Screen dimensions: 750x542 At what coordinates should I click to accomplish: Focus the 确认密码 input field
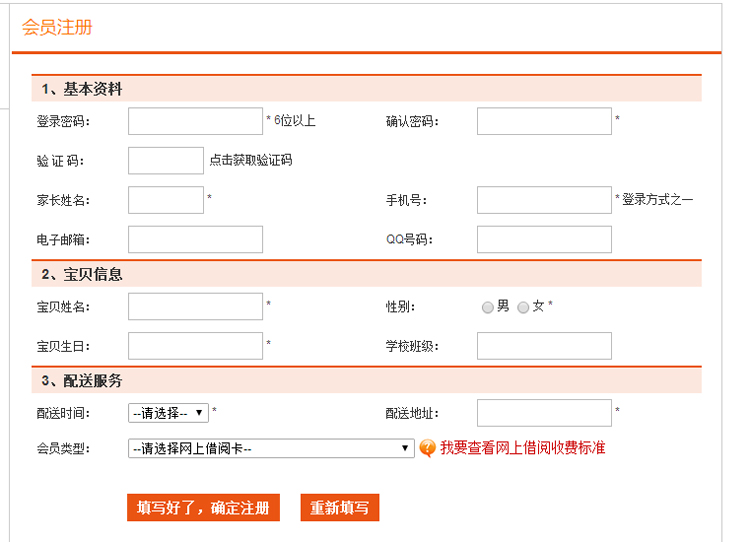pos(544,121)
